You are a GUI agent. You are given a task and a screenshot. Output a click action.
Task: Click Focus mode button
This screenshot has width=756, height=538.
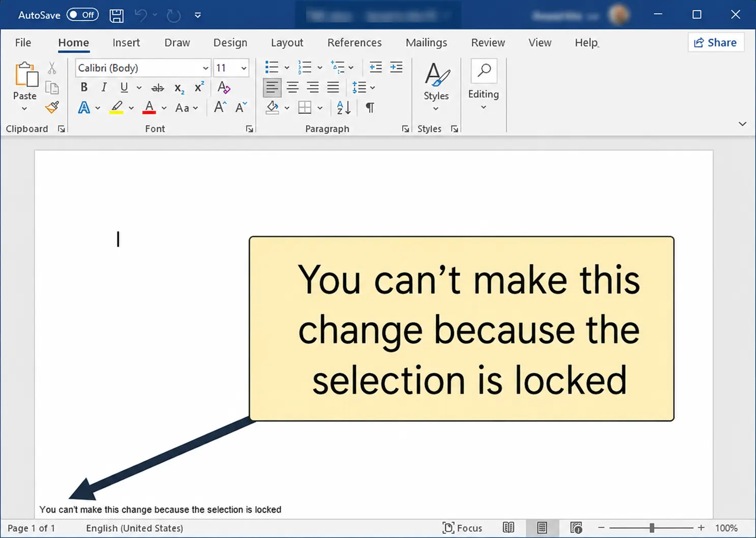click(x=462, y=528)
